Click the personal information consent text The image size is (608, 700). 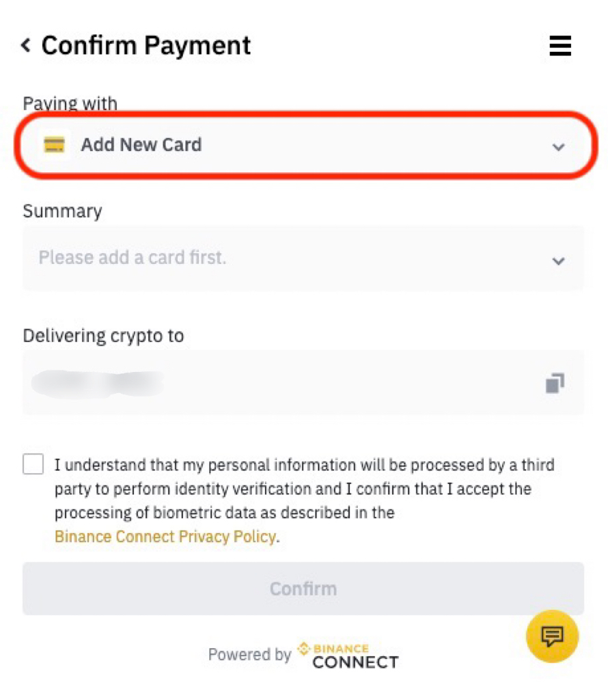[x=304, y=488]
